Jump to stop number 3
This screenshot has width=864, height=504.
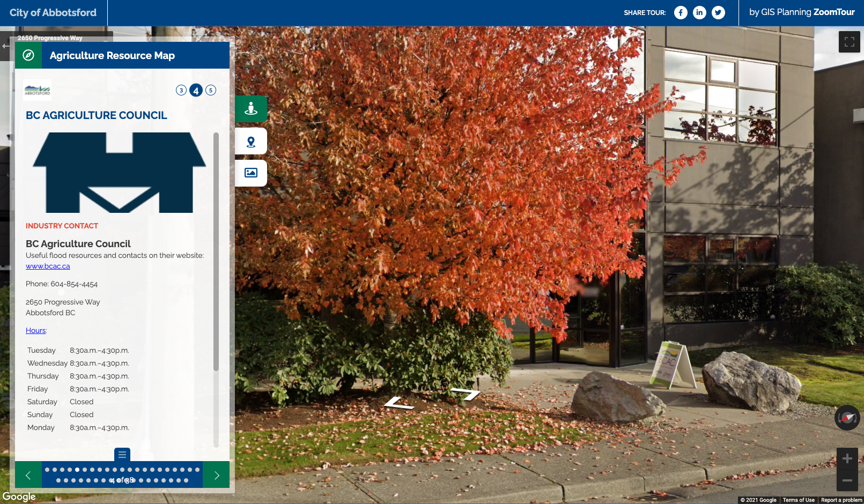[181, 90]
